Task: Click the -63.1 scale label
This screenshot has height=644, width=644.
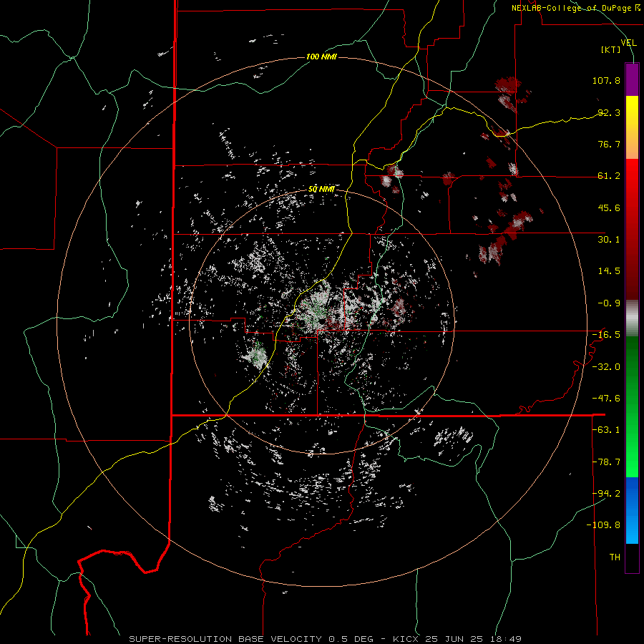Action: pyautogui.click(x=606, y=430)
